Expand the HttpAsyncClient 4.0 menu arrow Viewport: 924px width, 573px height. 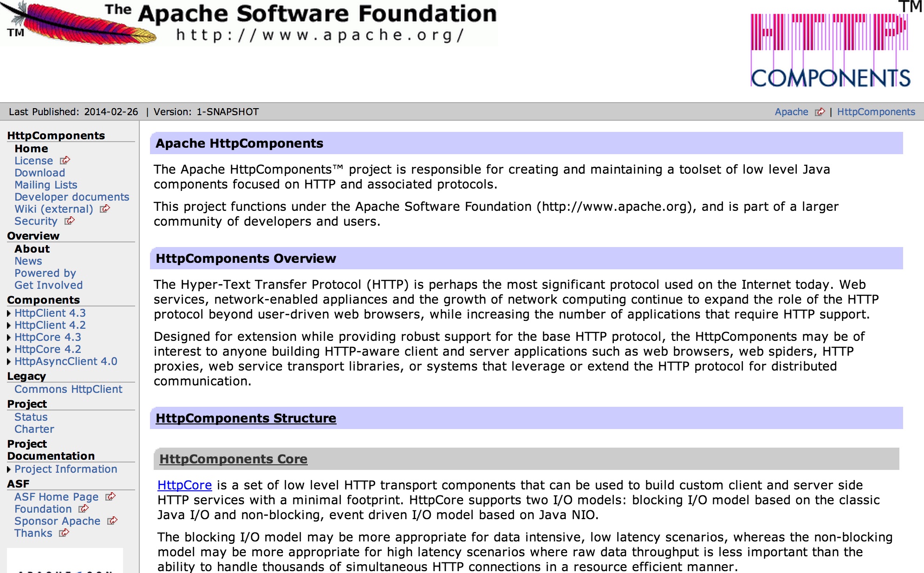[x=9, y=362]
